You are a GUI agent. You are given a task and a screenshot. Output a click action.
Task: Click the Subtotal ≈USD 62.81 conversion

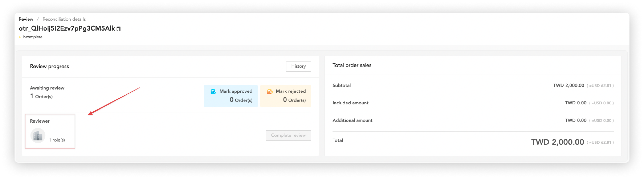[x=600, y=85]
